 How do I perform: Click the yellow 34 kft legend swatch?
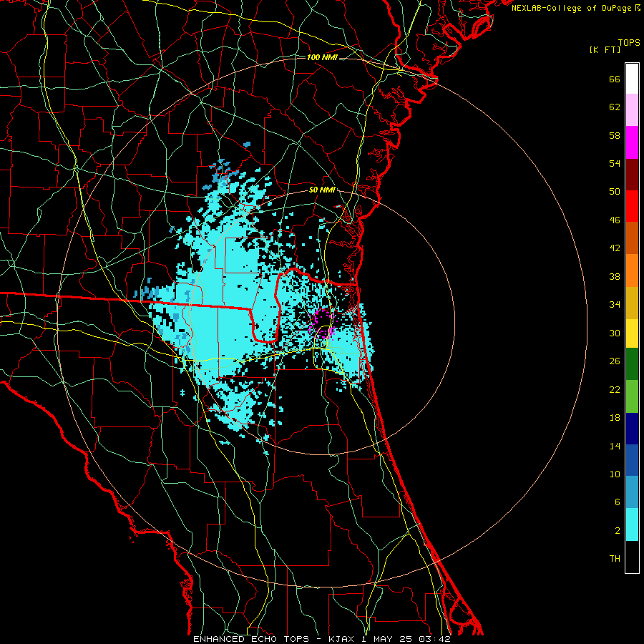pyautogui.click(x=632, y=333)
